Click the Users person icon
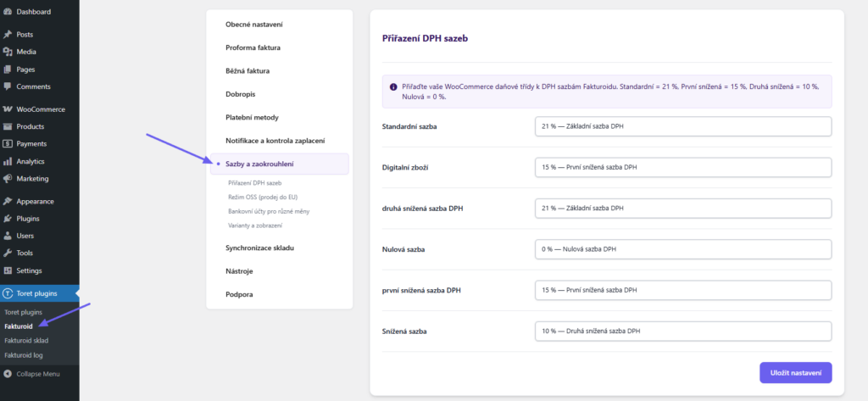Screen dimensions: 868x401 8,236
